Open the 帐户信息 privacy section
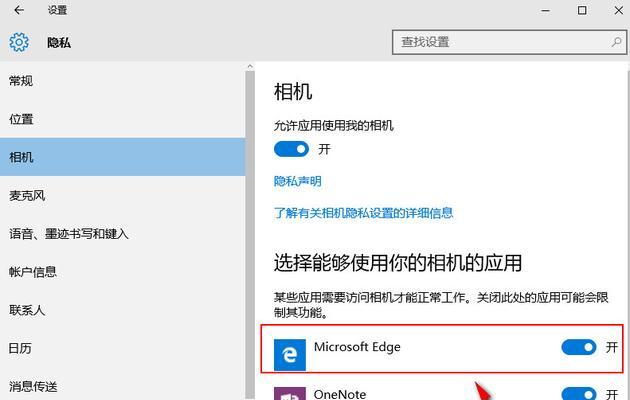Viewport: 630px width, 400px height. coord(123,272)
